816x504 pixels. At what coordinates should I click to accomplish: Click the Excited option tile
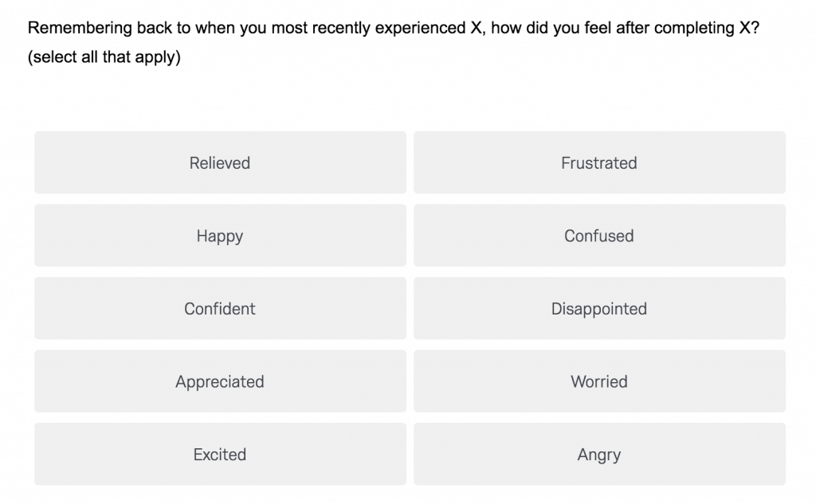[x=220, y=454]
